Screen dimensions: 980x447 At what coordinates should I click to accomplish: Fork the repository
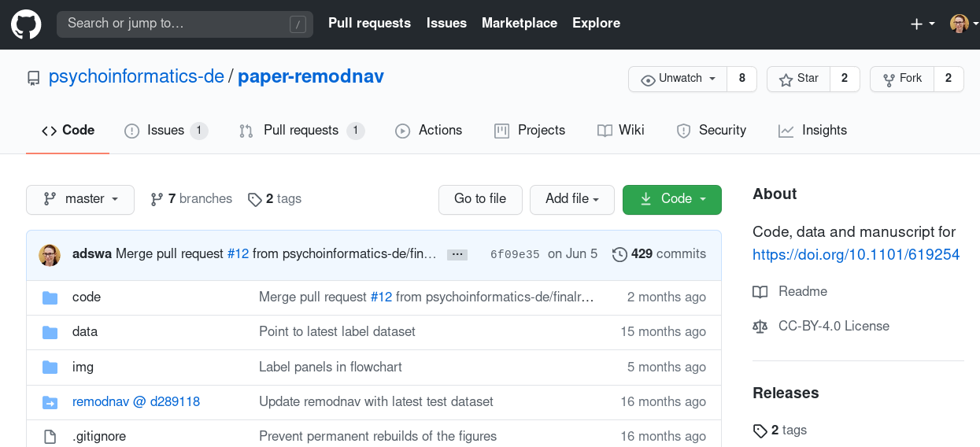point(901,79)
